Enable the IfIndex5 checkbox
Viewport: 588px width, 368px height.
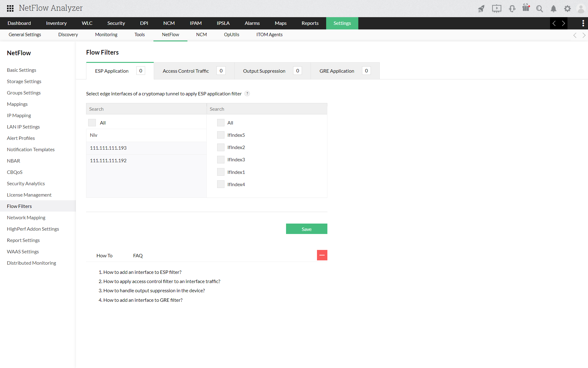[x=221, y=135]
